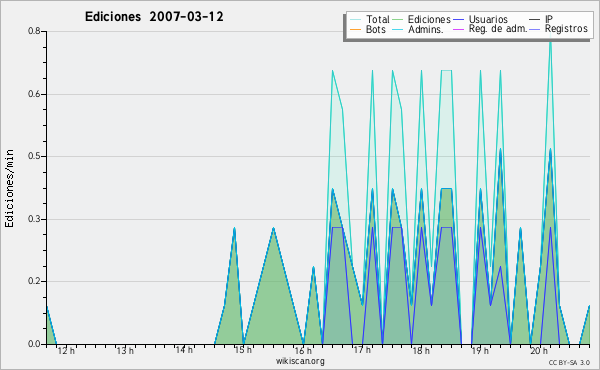Click the 0.0 y-axis value
Image resolution: width=600 pixels, height=370 pixels.
[34, 344]
